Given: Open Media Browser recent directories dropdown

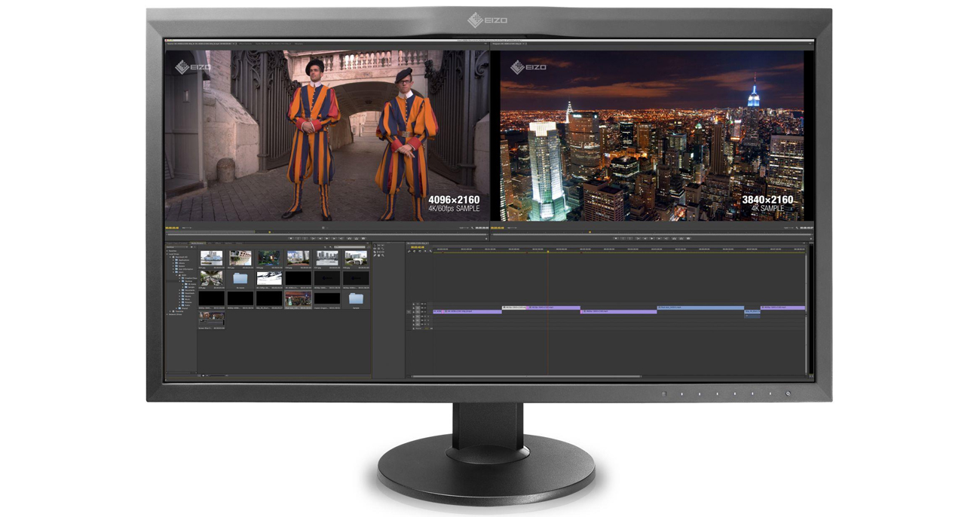Looking at the screenshot, I should (177, 247).
